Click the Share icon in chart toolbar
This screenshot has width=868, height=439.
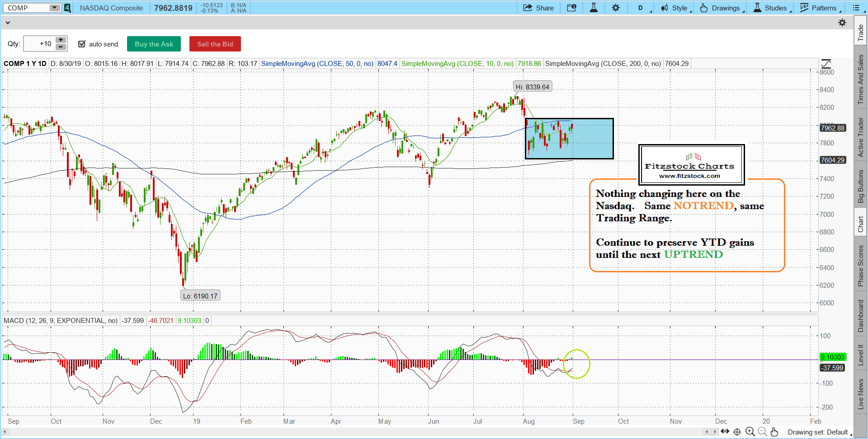pyautogui.click(x=538, y=8)
